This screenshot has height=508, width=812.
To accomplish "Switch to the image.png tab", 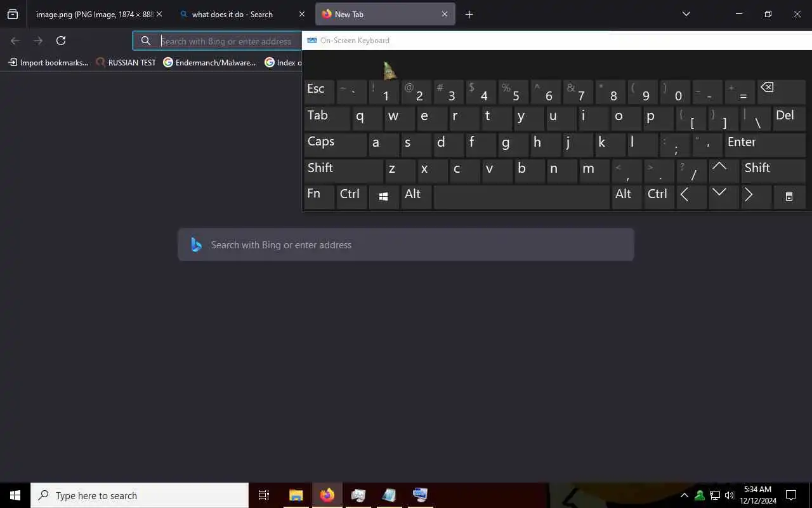I will tap(95, 14).
